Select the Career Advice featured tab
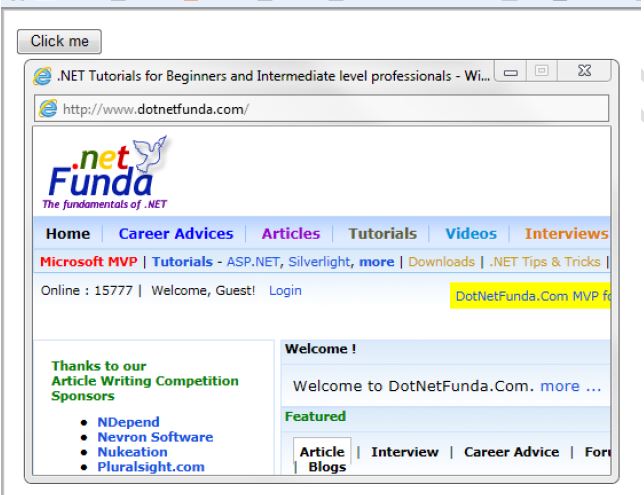 [511, 452]
